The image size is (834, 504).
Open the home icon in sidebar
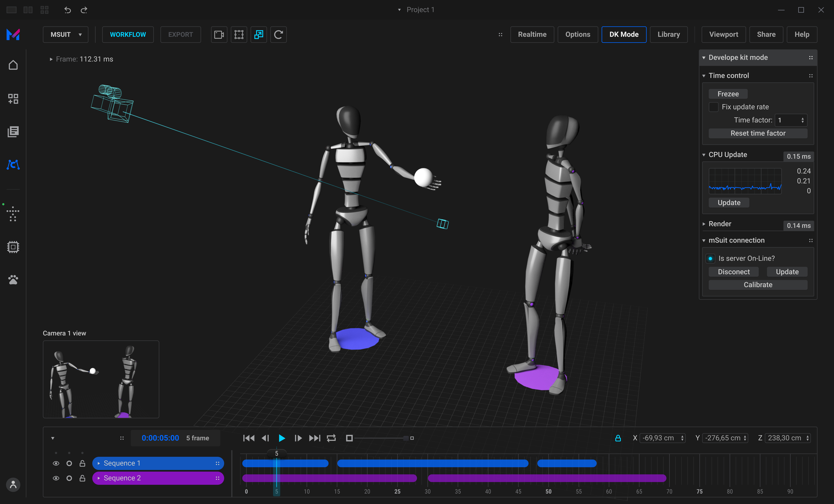(13, 65)
